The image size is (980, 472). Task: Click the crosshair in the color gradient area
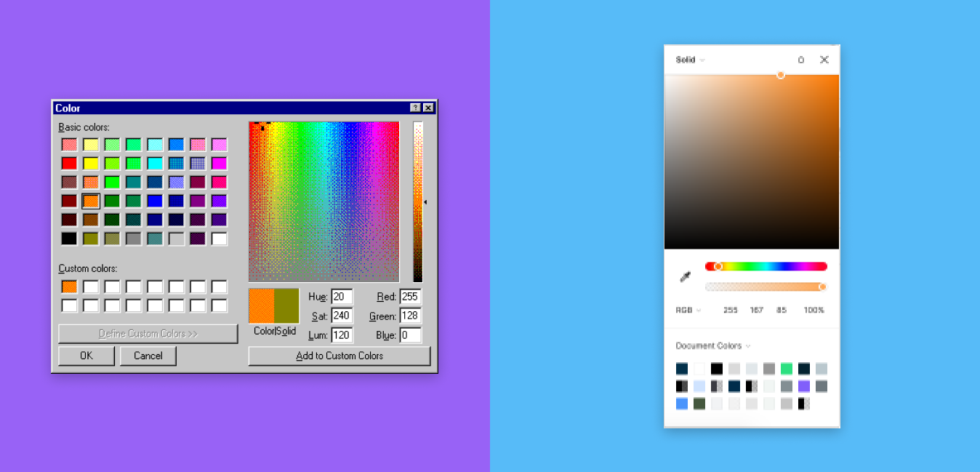pos(263,127)
